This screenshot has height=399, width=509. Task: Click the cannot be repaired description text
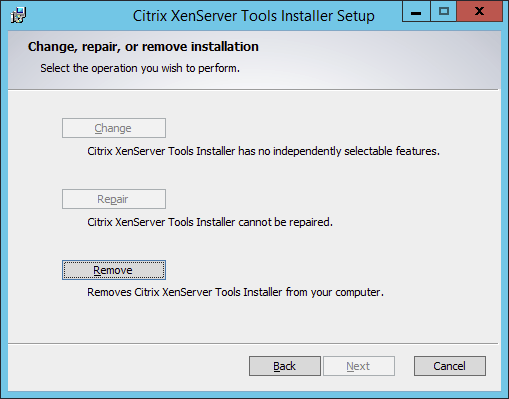[210, 222]
